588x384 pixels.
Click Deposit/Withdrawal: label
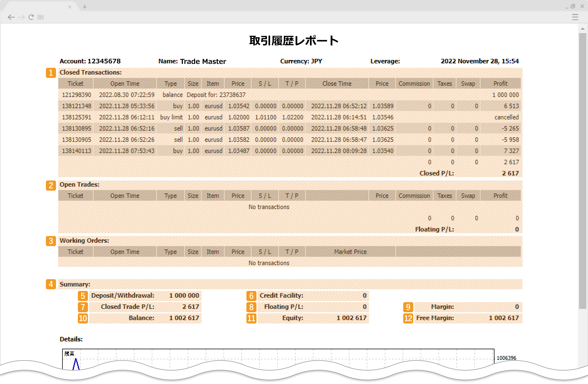click(x=123, y=295)
